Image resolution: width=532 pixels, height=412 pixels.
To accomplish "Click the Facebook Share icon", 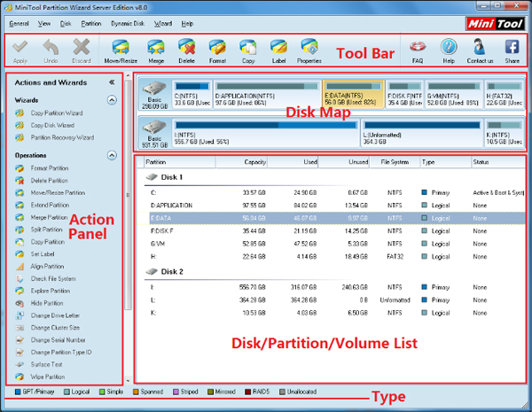I will (x=512, y=47).
